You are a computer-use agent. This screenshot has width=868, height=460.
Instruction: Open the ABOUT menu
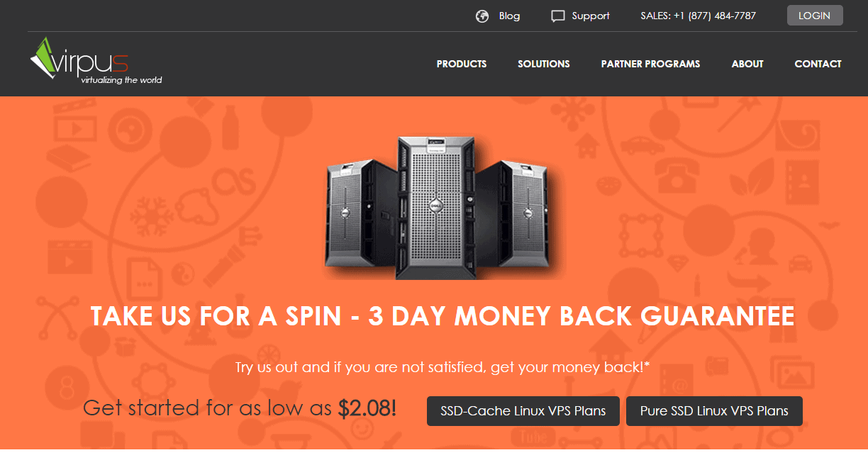click(x=747, y=64)
